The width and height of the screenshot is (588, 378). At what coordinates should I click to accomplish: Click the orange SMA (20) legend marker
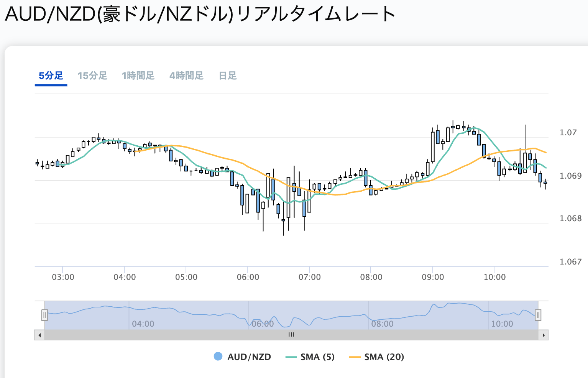(355, 357)
